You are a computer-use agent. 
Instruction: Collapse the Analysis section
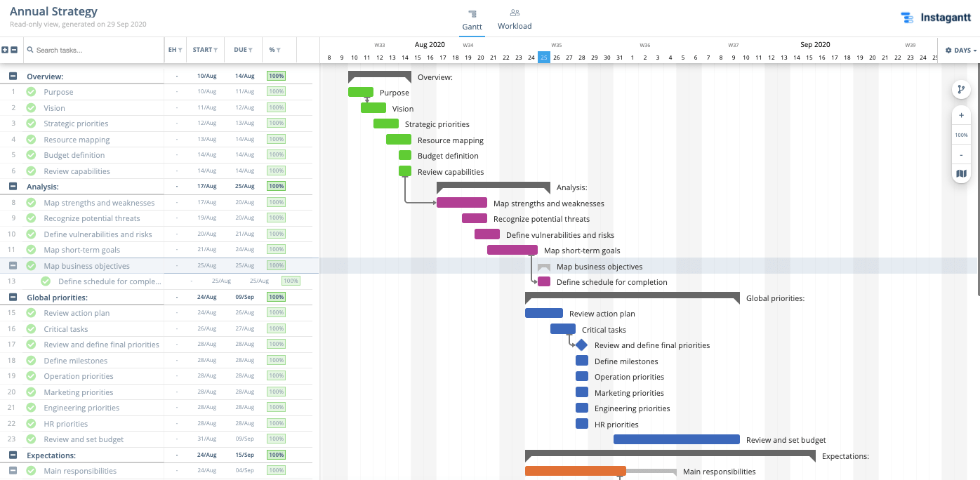[x=13, y=186]
